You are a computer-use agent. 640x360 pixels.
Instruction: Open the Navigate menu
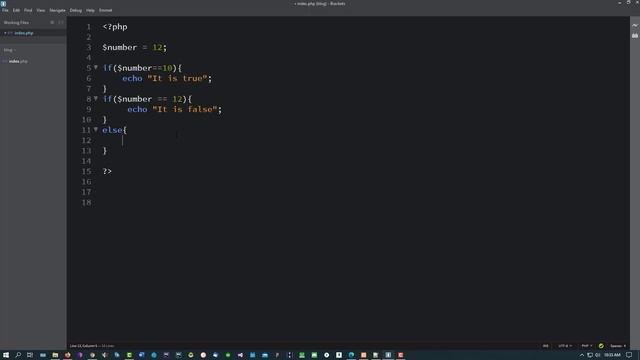coord(58,10)
